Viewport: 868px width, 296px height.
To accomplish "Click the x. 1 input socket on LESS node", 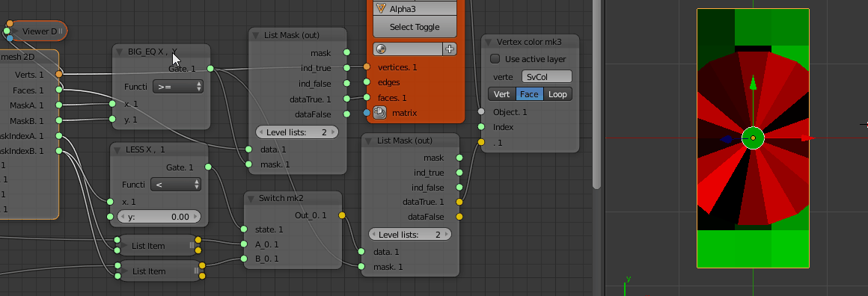I will (x=110, y=202).
